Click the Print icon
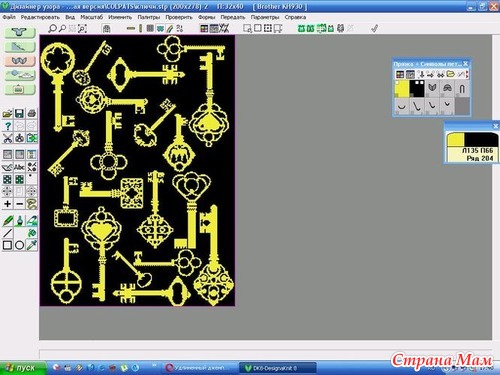Screen dimensions: 500x375 tap(32, 113)
